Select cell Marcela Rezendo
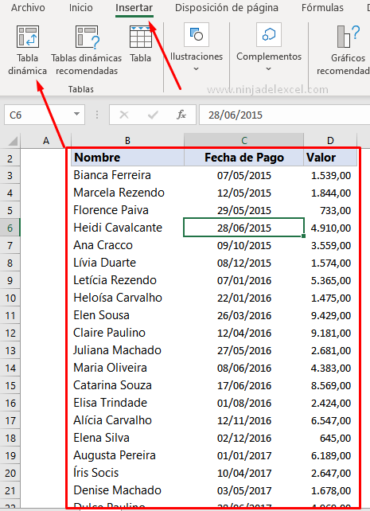This screenshot has height=511, width=370. [x=128, y=193]
